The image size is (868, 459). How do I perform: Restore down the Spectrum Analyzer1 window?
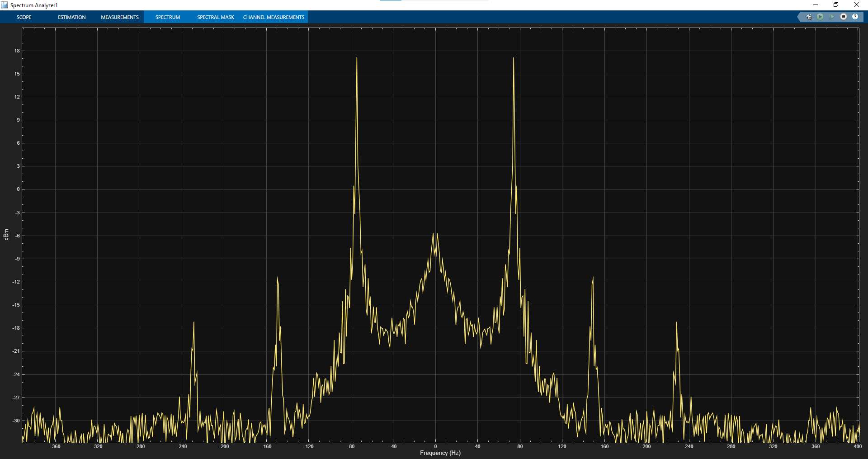click(836, 5)
